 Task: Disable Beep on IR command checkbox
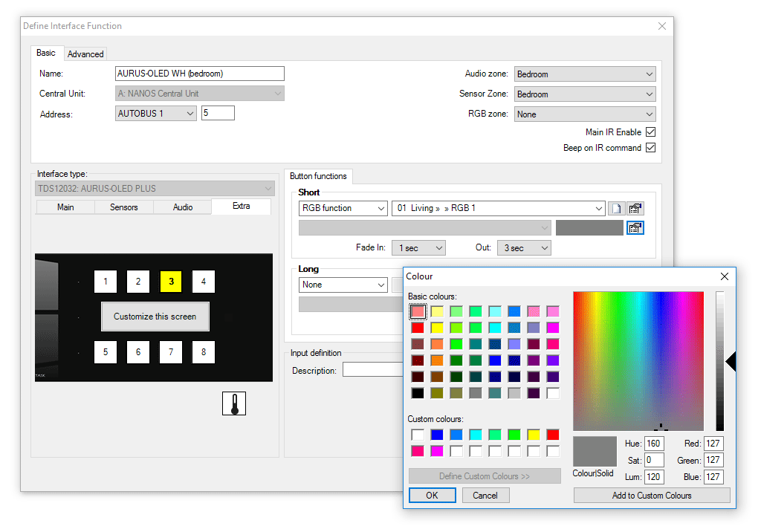(x=650, y=148)
